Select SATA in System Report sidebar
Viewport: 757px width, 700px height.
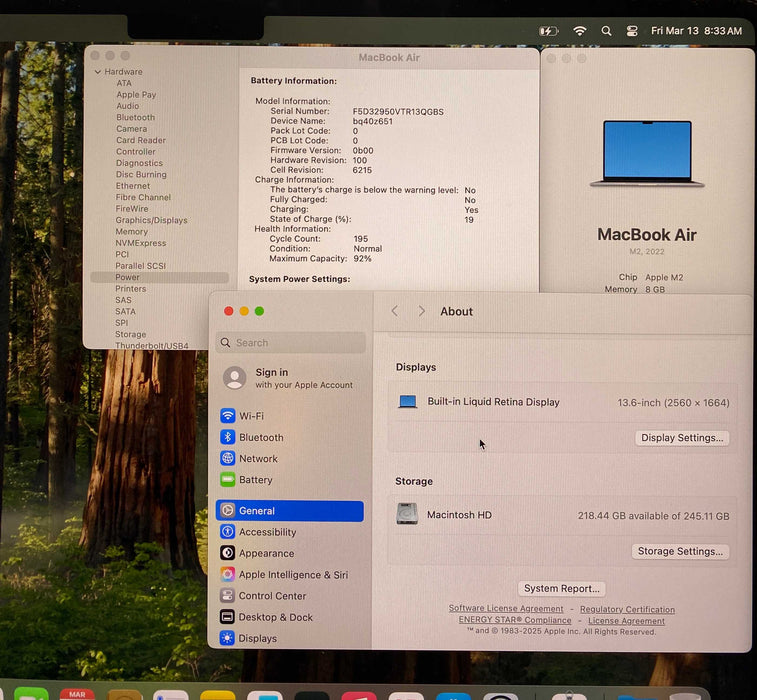tap(125, 311)
